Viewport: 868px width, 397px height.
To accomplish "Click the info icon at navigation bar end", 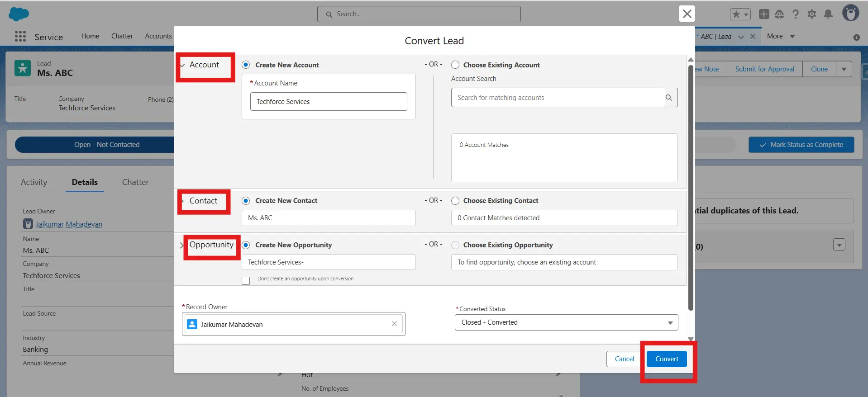I will coord(856,38).
